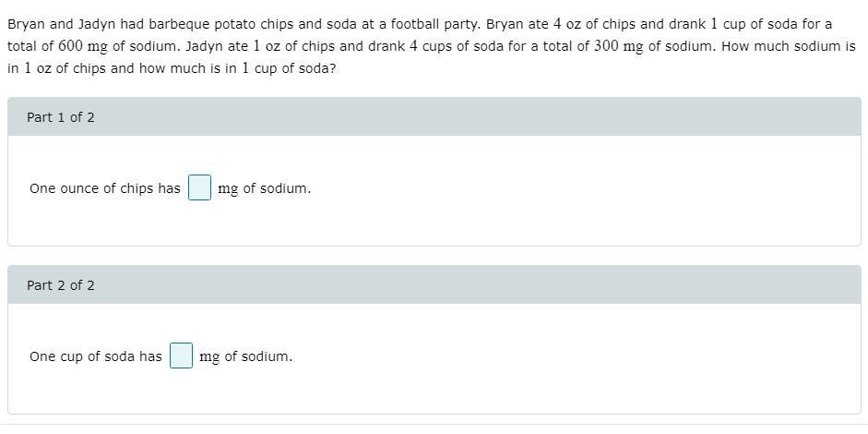Click the name "Bryan" at the problem start
868x434 pixels.
pyautogui.click(x=26, y=24)
